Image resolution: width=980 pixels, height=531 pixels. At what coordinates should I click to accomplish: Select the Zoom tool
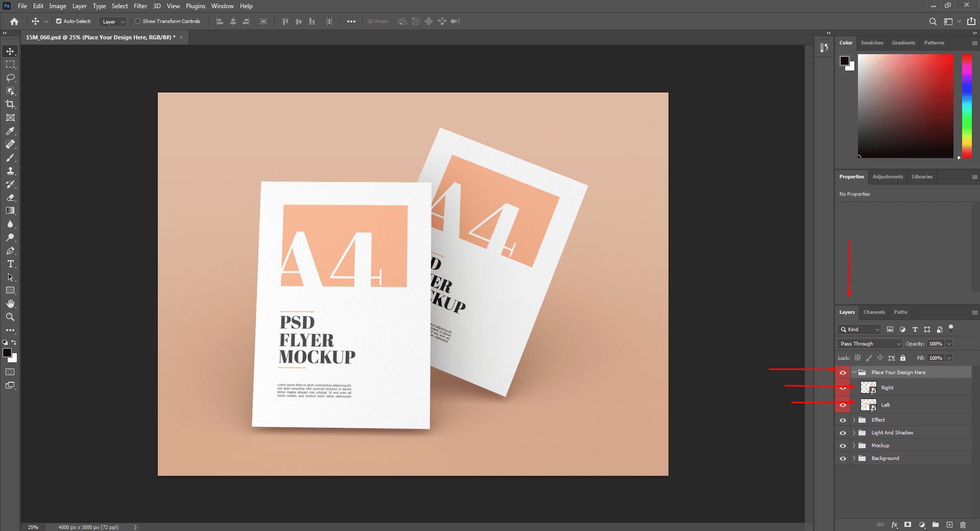pos(10,317)
